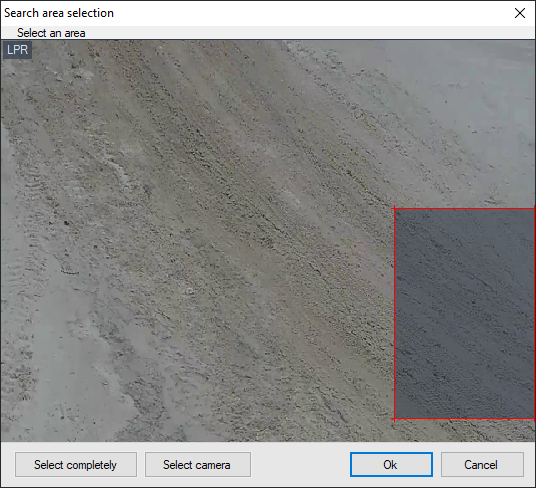This screenshot has width=536, height=488.
Task: Click the light gray strip above the red selection
Action: (x=464, y=124)
